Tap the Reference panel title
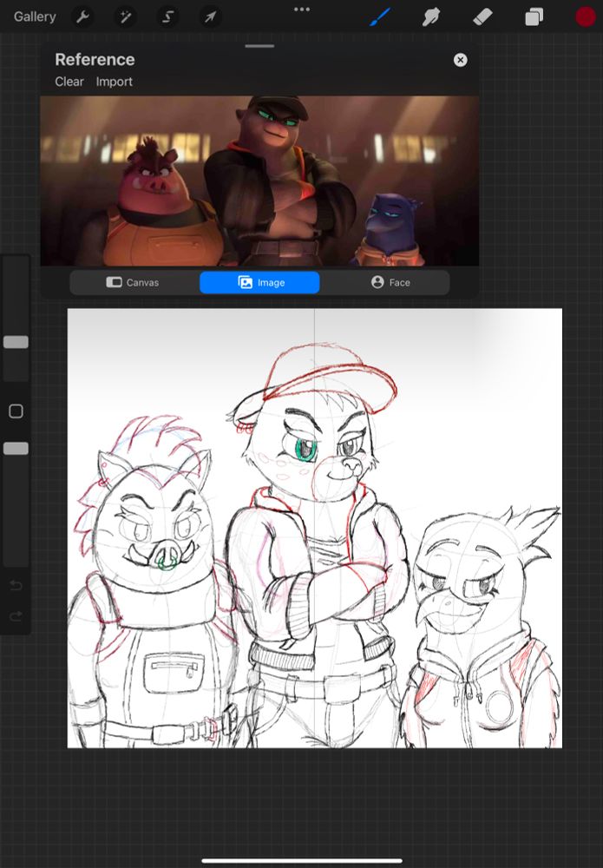The image size is (603, 868). point(95,59)
